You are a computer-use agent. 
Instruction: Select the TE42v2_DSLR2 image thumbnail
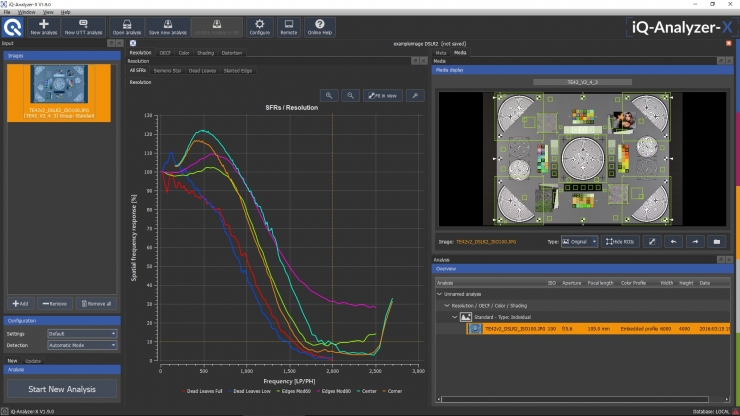click(59, 93)
